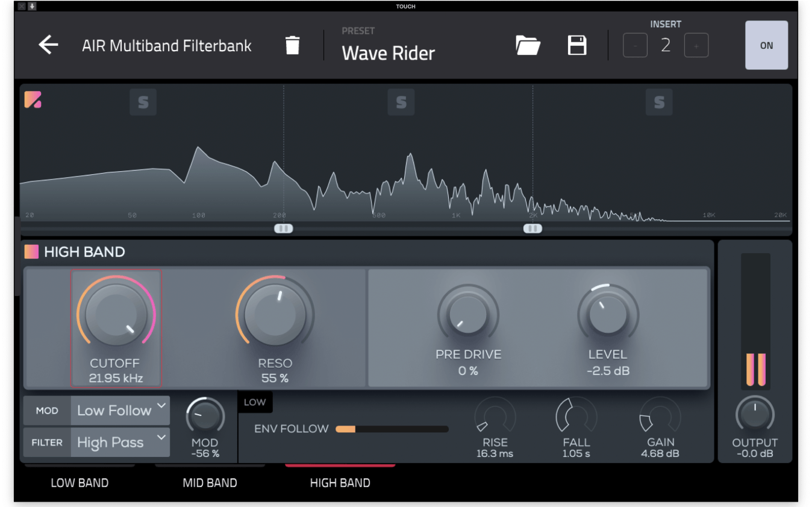
Task: Click the small download arrow icon in the title bar
Action: click(32, 6)
